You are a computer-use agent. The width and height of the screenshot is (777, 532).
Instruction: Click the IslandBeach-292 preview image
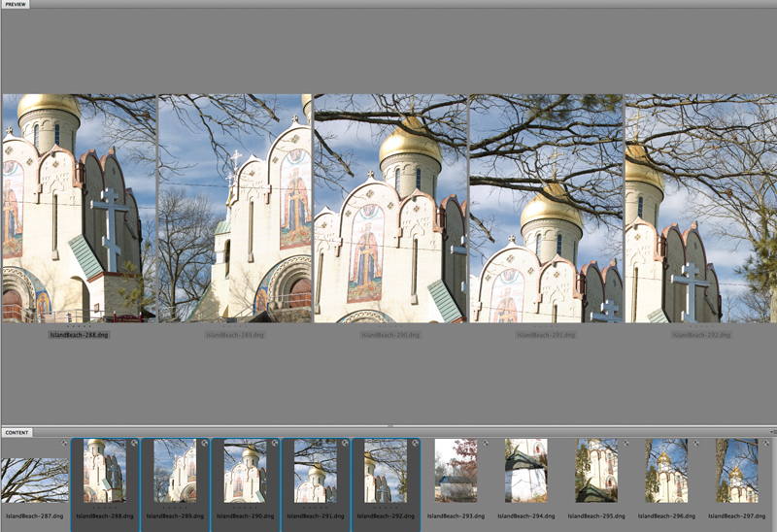coord(700,208)
